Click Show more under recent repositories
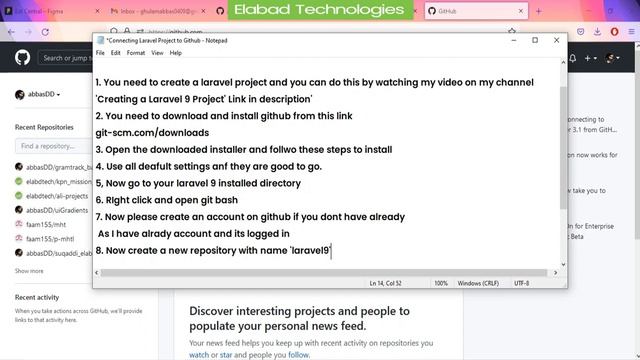Screen dimensions: 640x360 click(x=29, y=271)
